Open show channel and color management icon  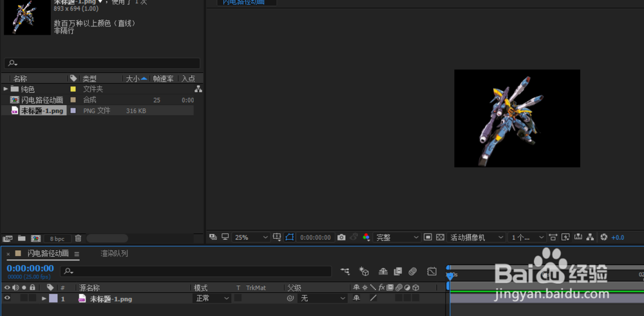coord(366,237)
